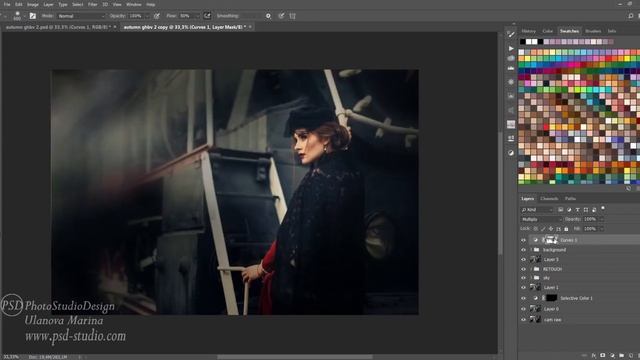Image resolution: width=640 pixels, height=360 pixels.
Task: Switch to the Channels tab
Action: pyautogui.click(x=549, y=199)
